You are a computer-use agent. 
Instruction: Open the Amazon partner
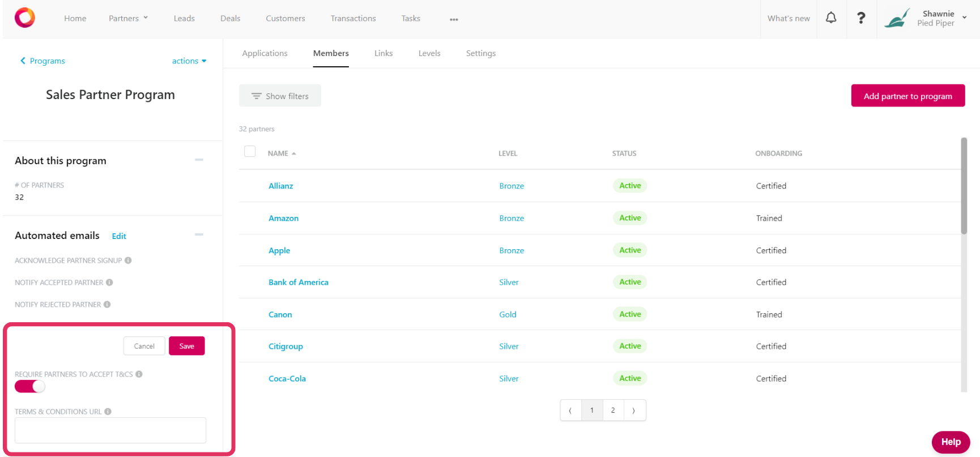click(x=283, y=218)
